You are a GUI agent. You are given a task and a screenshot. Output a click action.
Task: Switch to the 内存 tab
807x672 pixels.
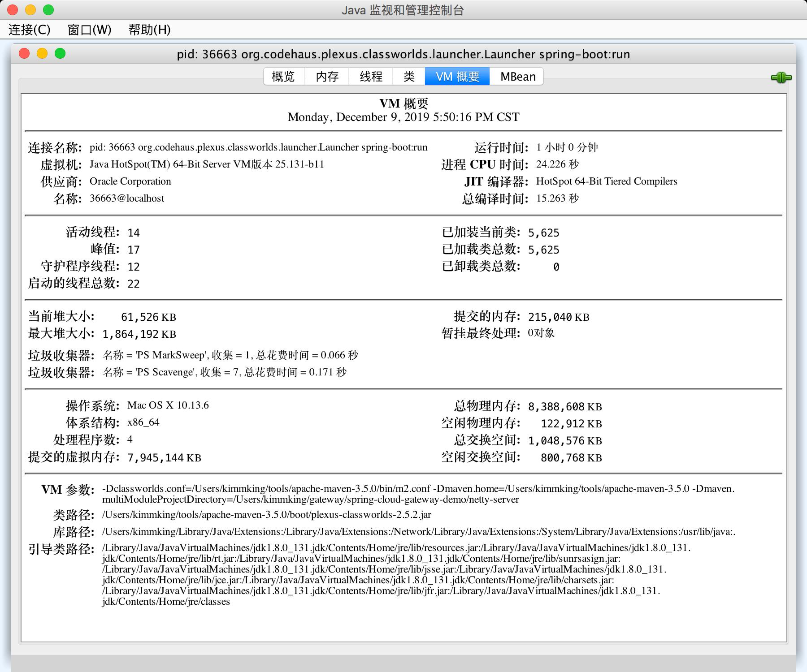pyautogui.click(x=327, y=76)
